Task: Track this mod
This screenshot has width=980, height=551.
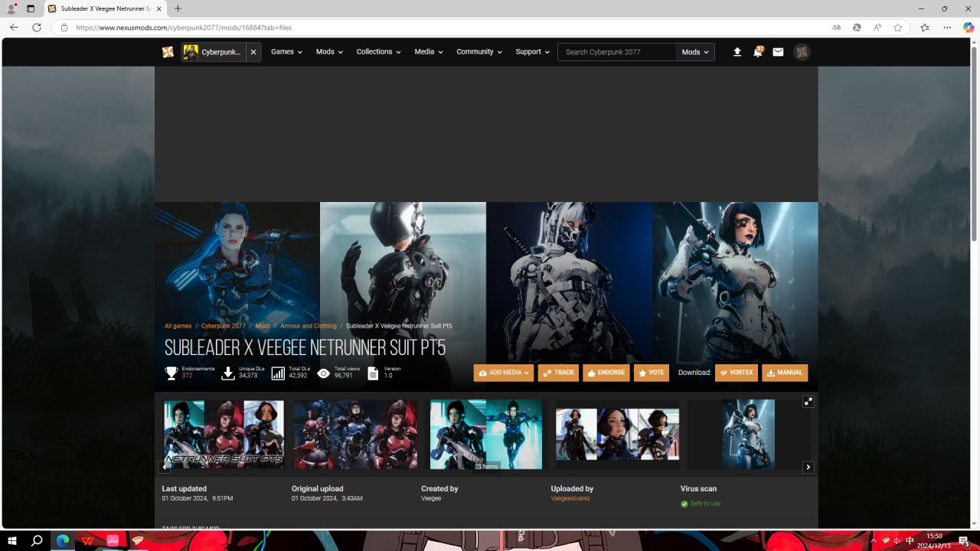Action: (x=558, y=373)
